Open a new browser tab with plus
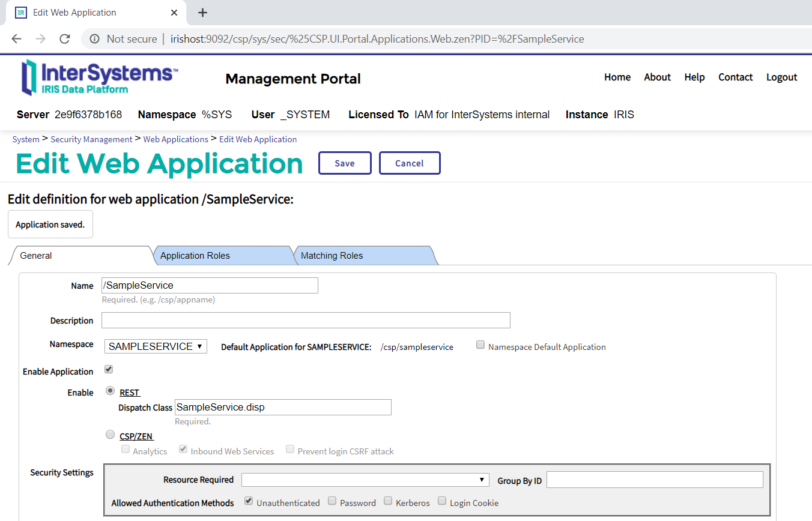Viewport: 812px width, 521px height. (x=202, y=13)
